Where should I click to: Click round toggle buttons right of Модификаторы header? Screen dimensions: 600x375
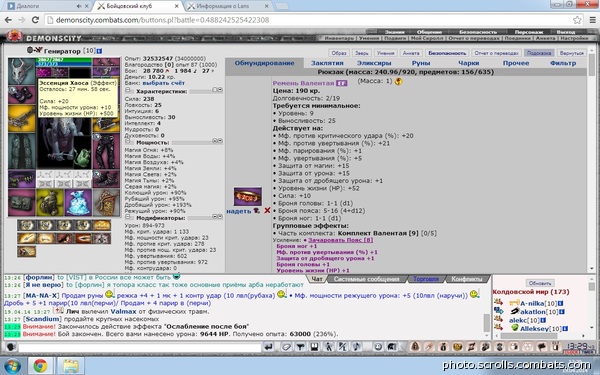pos(217,216)
